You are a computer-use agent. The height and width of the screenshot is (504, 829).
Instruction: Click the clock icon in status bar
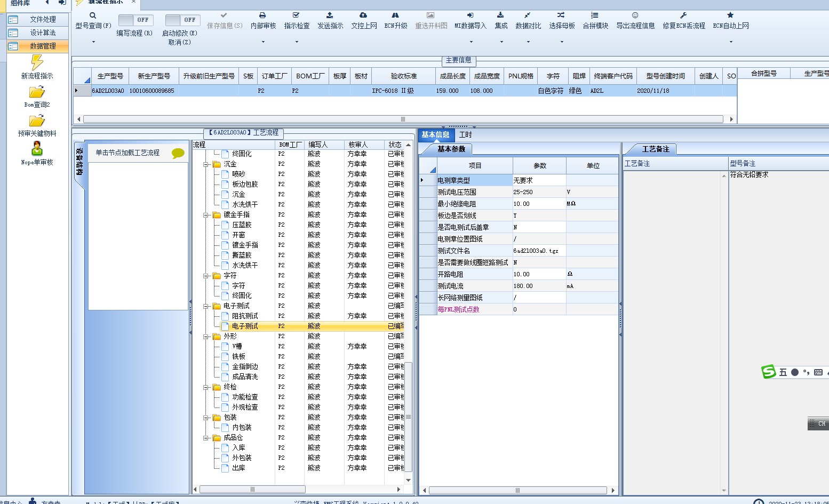pos(759,502)
